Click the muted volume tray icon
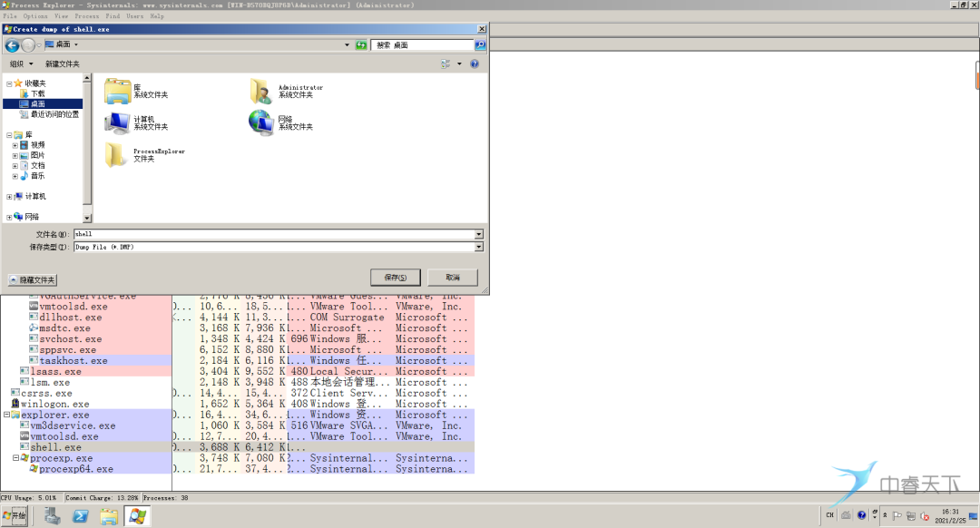Screen dimensions: 980x528 (925, 516)
